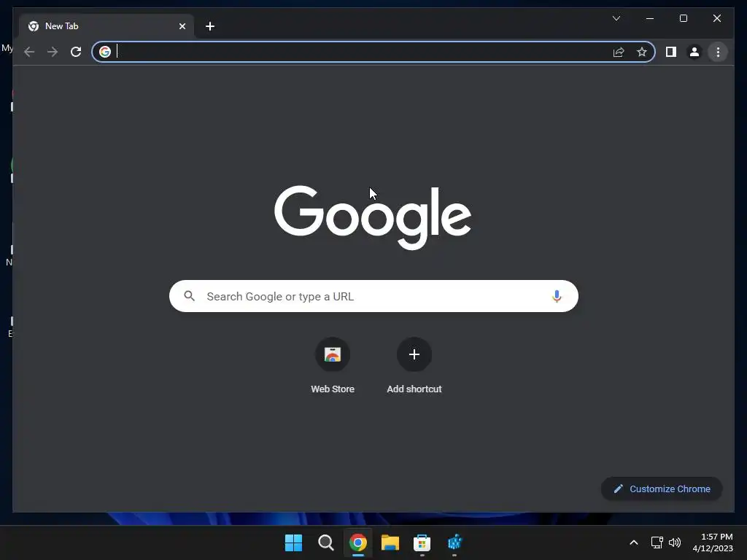This screenshot has width=747, height=560.
Task: Open Windows taskbar search
Action: tap(326, 542)
